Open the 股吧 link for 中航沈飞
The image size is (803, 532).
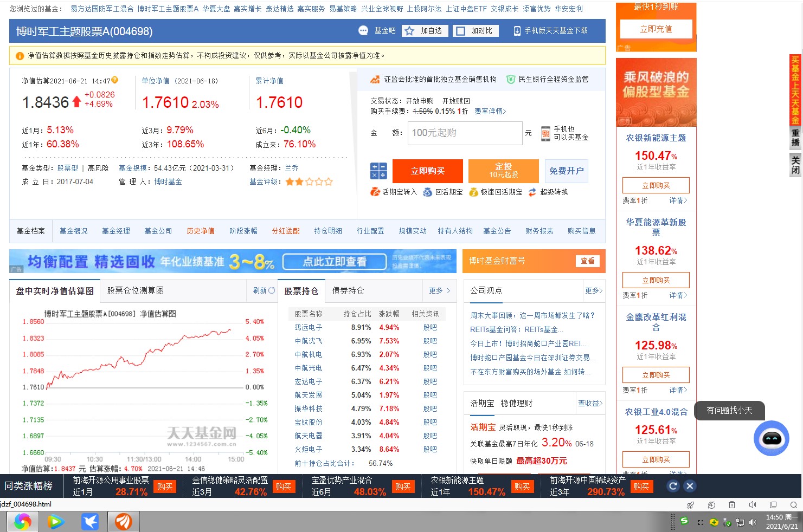click(x=430, y=341)
